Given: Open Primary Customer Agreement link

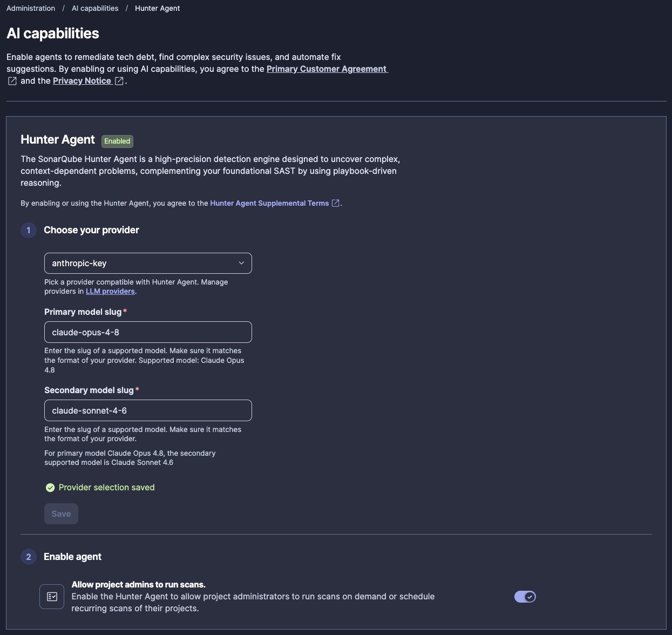Looking at the screenshot, I should pos(327,69).
